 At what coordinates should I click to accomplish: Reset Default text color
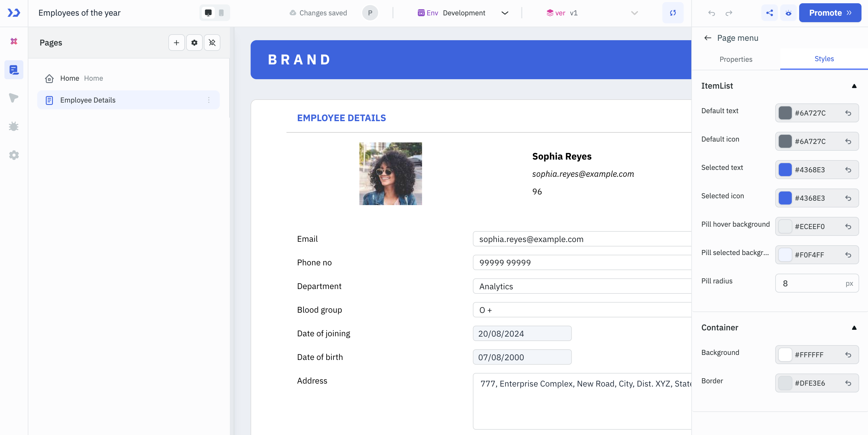(848, 113)
